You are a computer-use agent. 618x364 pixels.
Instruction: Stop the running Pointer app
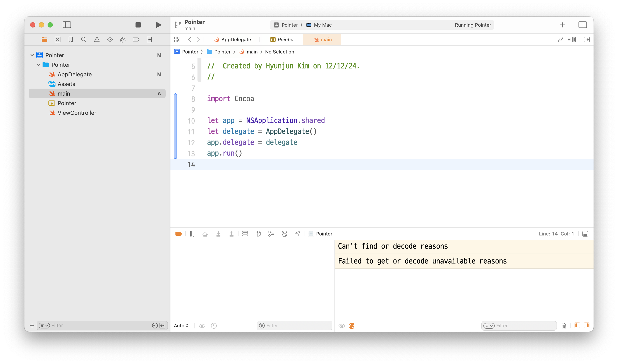138,25
